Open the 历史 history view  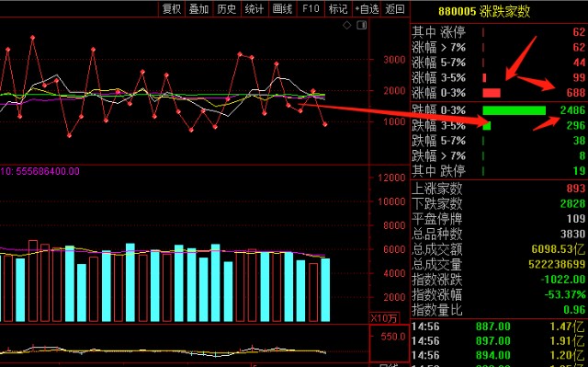tap(227, 8)
